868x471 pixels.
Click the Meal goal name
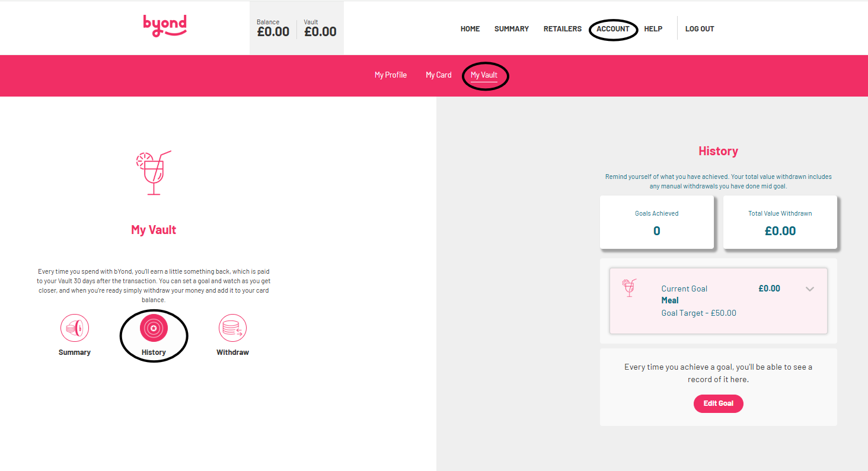pyautogui.click(x=670, y=300)
